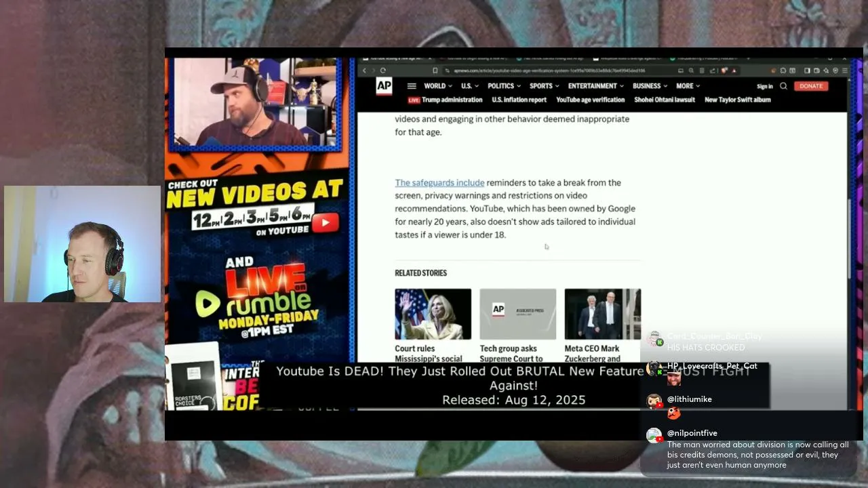Image resolution: width=868 pixels, height=488 pixels.
Task: Follow "The safeguards include" hyperlink
Action: tap(439, 183)
